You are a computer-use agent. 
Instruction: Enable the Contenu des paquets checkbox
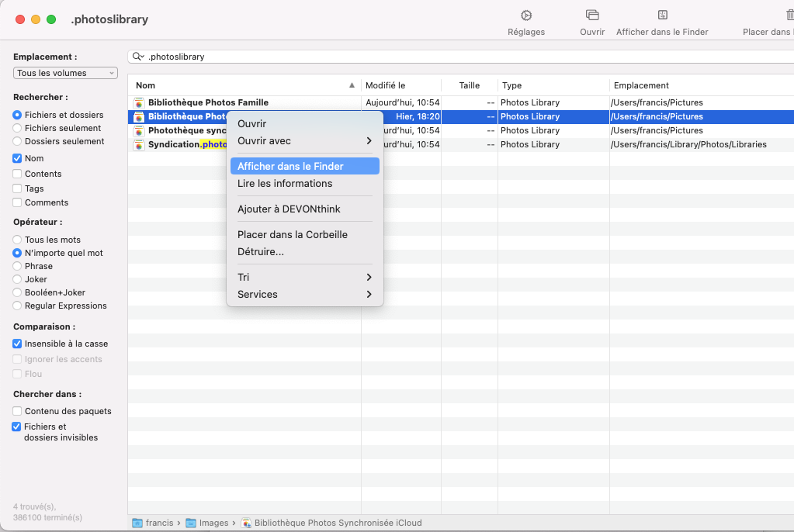(x=18, y=411)
